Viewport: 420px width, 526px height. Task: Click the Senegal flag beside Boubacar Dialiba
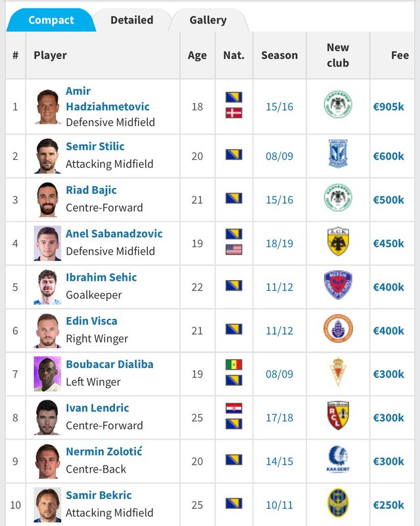pyautogui.click(x=234, y=364)
